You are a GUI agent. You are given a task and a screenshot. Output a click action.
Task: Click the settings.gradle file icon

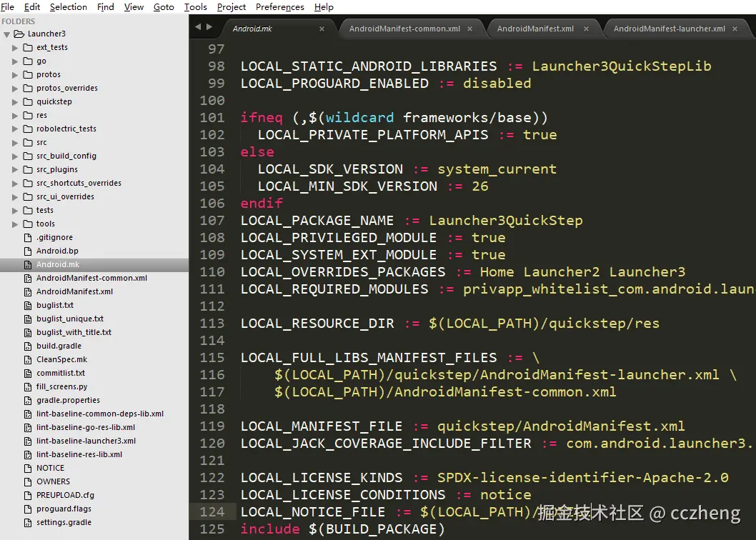coord(28,522)
